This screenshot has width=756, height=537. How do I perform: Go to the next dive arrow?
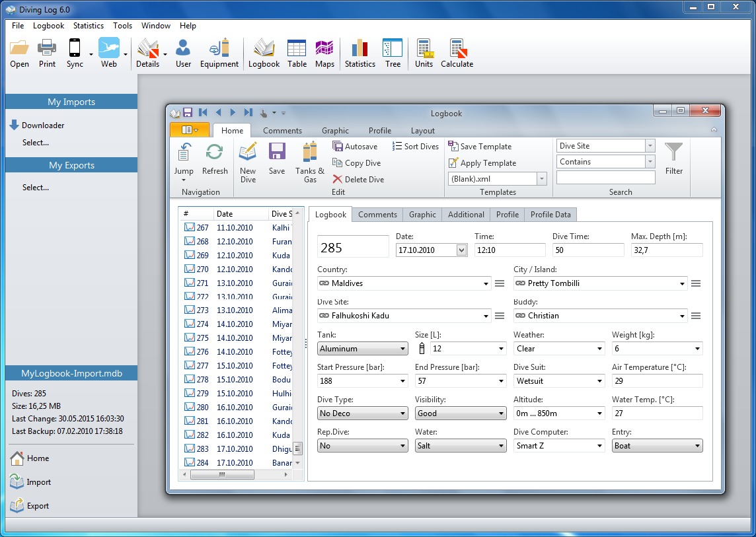[233, 112]
